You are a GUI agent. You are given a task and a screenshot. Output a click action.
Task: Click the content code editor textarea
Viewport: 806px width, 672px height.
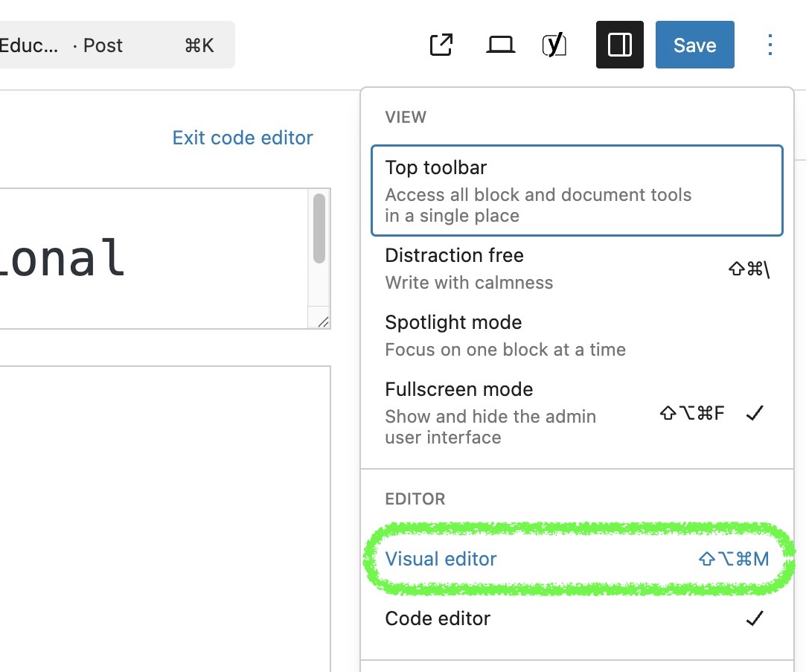pos(164,519)
